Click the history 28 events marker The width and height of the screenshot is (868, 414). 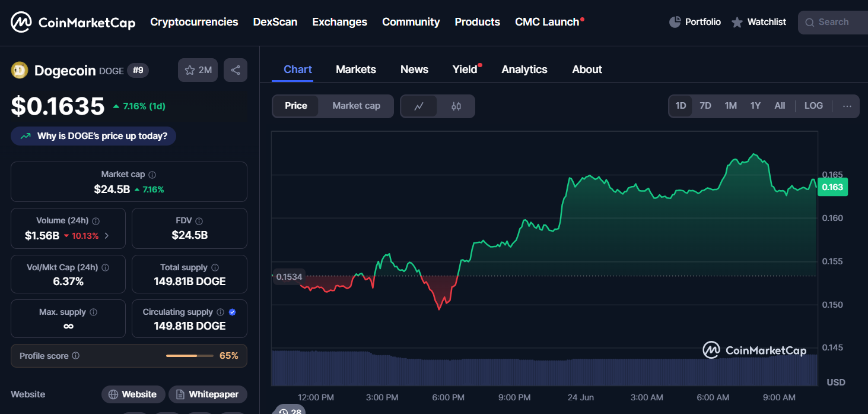[x=289, y=410]
